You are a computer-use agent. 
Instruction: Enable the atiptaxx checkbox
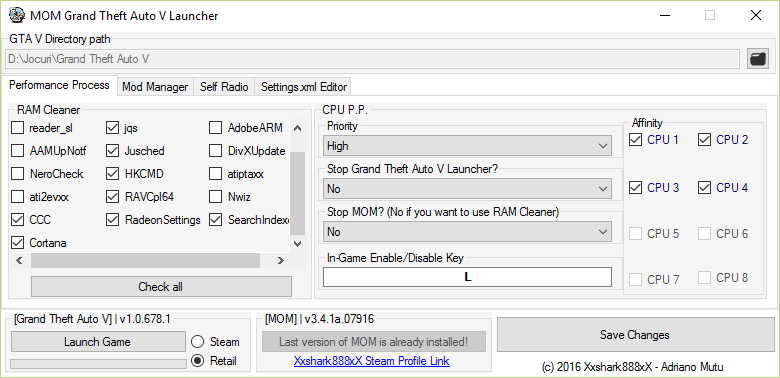point(215,174)
